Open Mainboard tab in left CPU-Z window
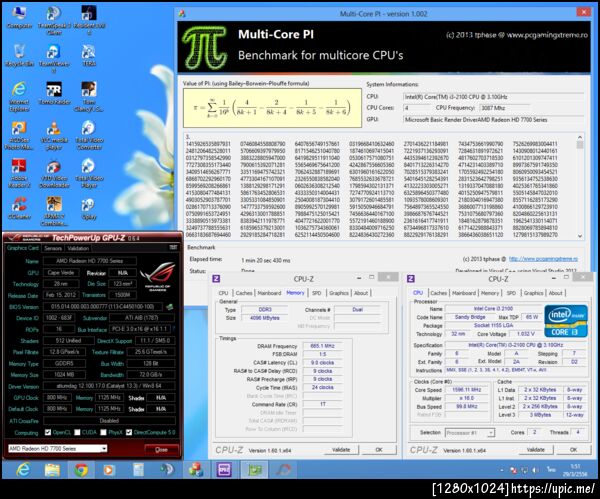The width and height of the screenshot is (600, 499). pos(269,293)
